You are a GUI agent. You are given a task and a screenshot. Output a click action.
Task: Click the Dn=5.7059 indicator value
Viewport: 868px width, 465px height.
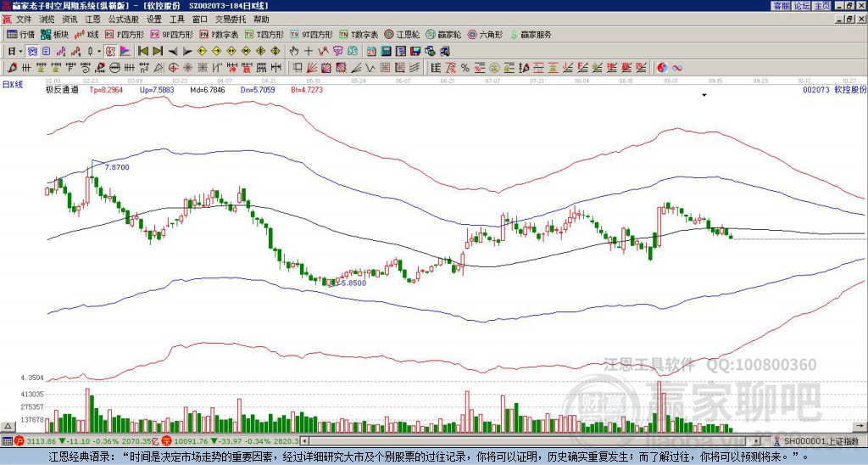[x=258, y=89]
